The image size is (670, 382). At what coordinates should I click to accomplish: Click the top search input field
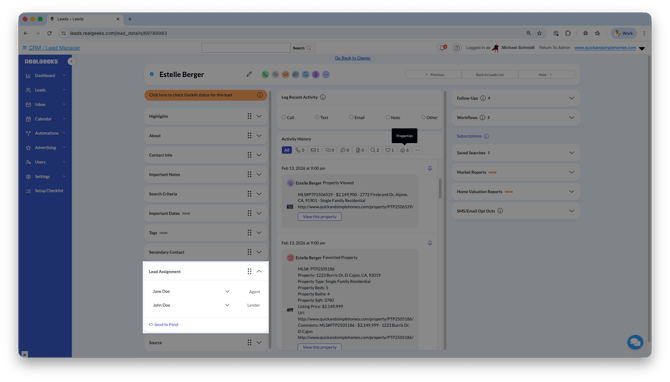pyautogui.click(x=246, y=48)
